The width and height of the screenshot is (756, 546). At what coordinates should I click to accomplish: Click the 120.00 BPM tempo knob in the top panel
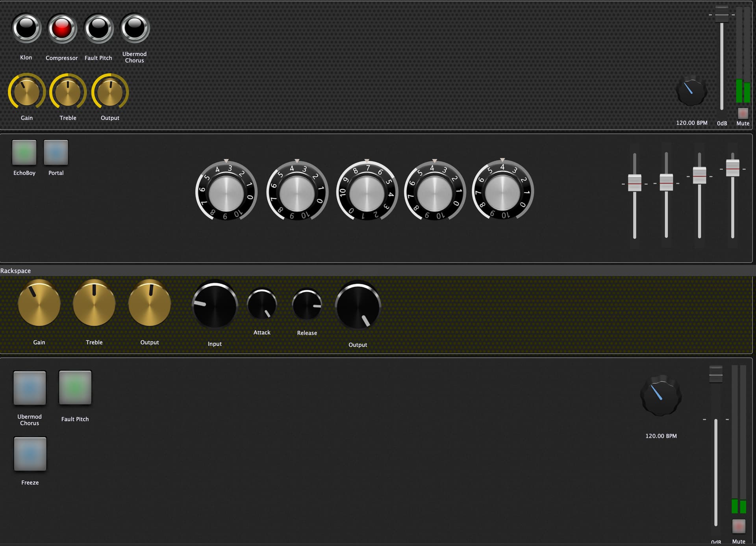click(x=691, y=91)
